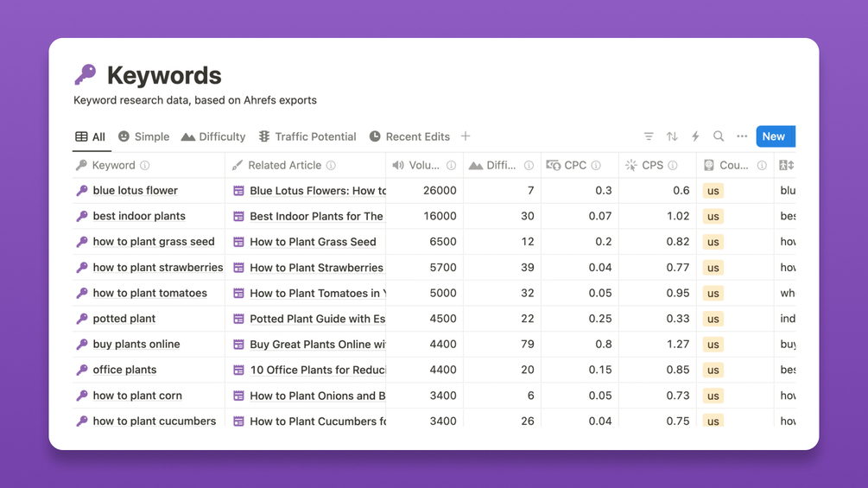The width and height of the screenshot is (868, 488).
Task: Open the 'how to plant strawberries' keyword
Action: coord(158,267)
